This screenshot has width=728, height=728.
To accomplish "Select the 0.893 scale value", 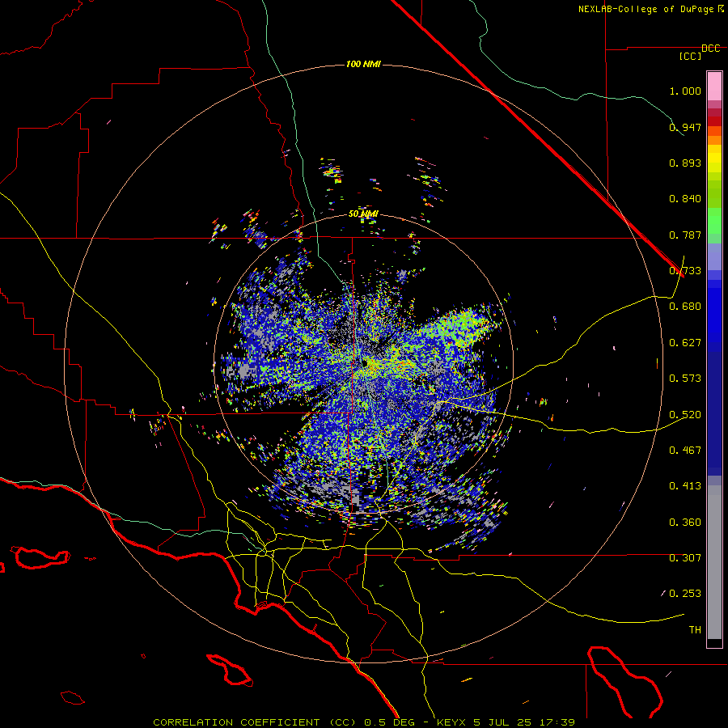I will [685, 163].
